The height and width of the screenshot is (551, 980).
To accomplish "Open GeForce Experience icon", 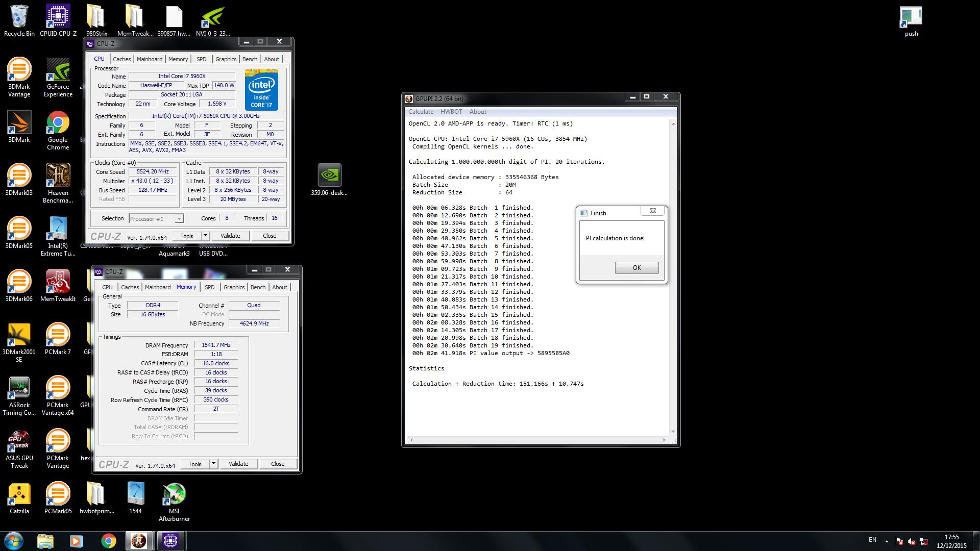I will tap(58, 77).
